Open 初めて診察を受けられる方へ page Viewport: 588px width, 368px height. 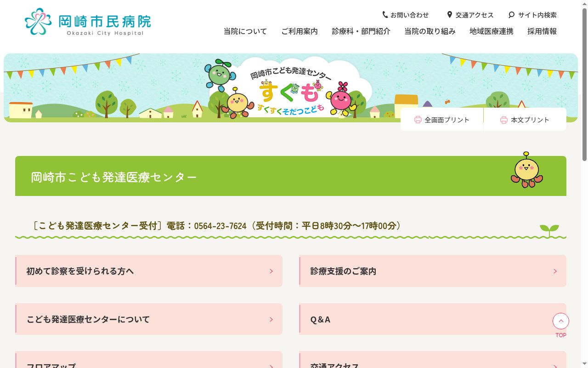pyautogui.click(x=149, y=271)
